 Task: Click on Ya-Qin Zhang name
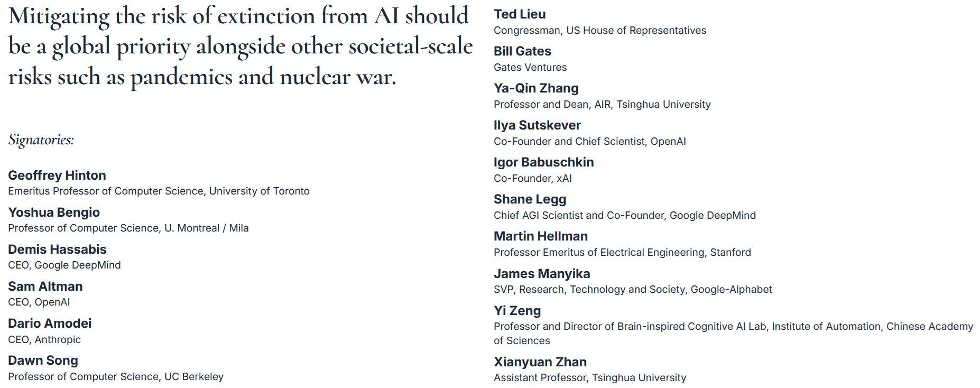536,88
